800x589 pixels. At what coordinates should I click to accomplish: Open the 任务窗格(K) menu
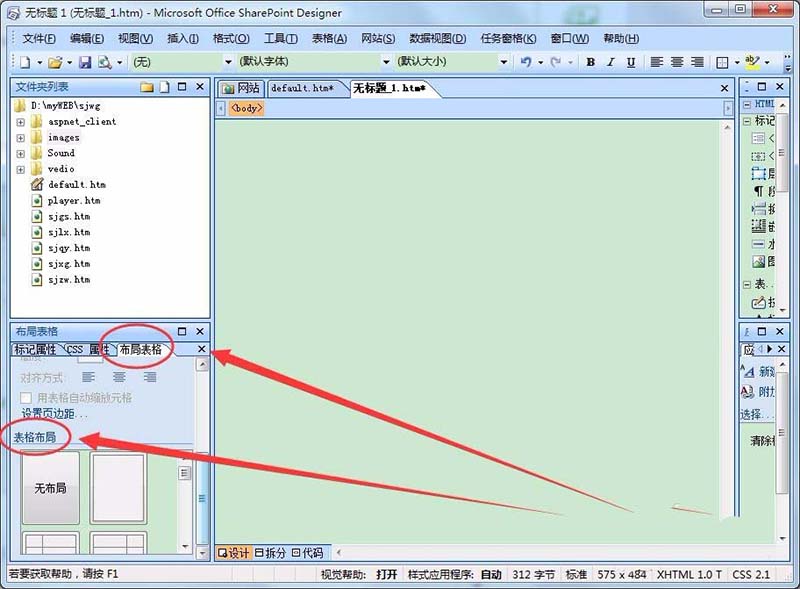coord(508,38)
